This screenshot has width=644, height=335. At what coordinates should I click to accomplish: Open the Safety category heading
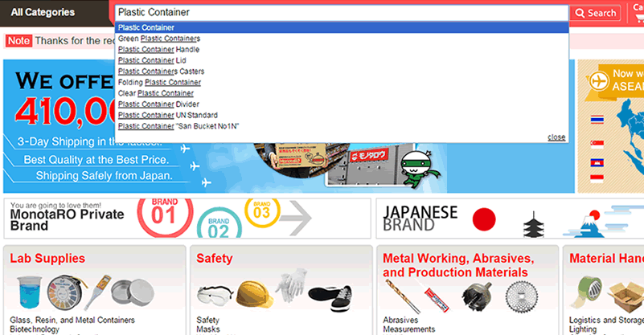pyautogui.click(x=215, y=258)
